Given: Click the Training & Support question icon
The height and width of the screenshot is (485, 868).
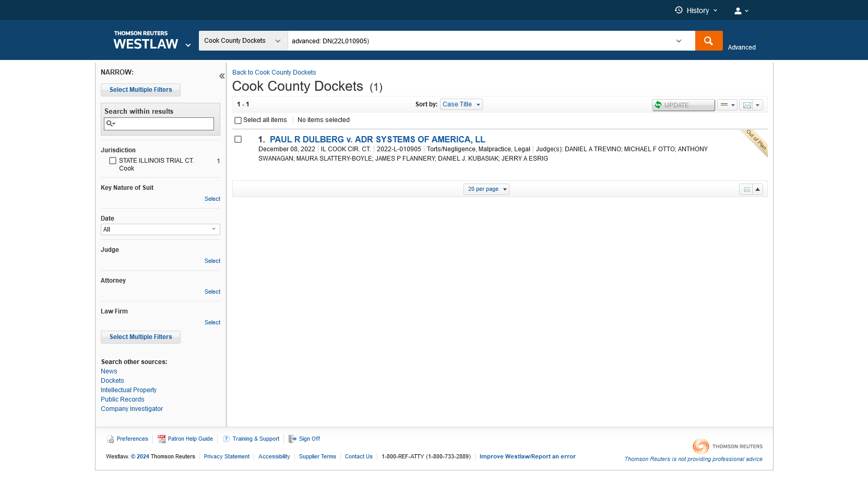Looking at the screenshot, I should point(226,439).
